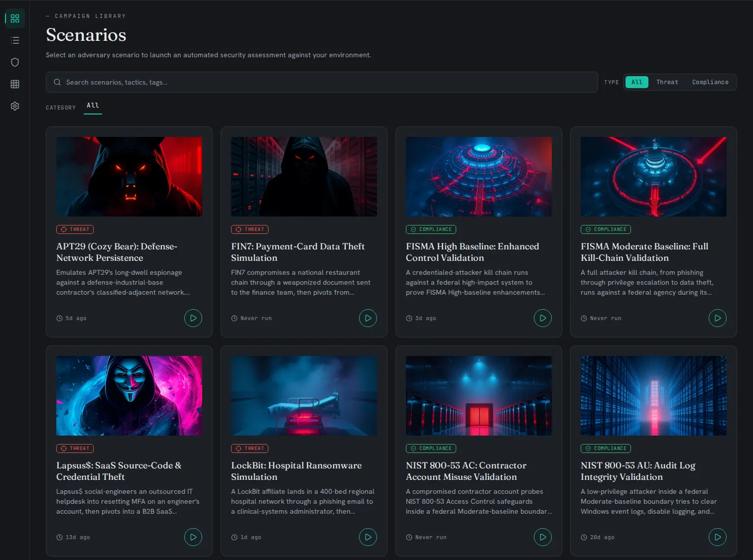Screen dimensions: 753x560
Task: Click the server corridor NIST AU thumbnail
Action: pyautogui.click(x=653, y=396)
